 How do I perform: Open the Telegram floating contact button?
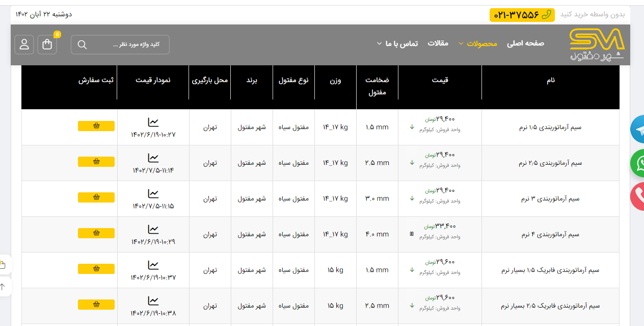click(x=637, y=130)
